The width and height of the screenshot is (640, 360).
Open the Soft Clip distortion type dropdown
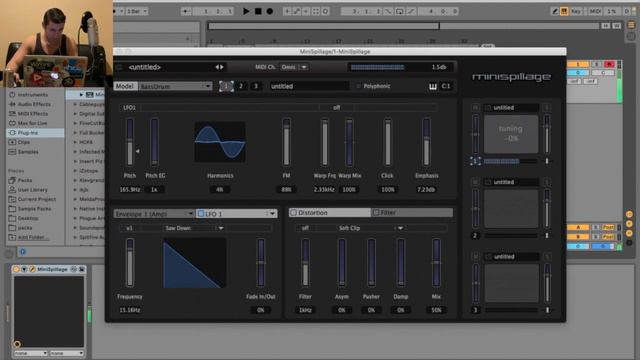371,228
